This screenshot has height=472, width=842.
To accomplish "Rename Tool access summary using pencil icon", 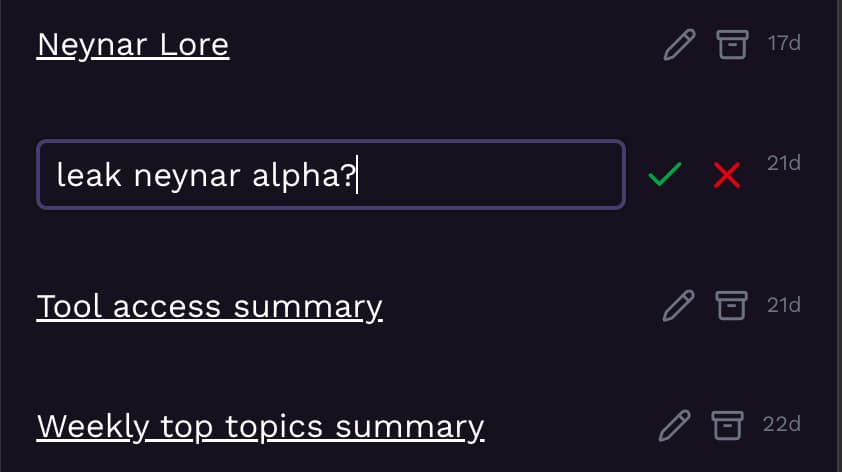I will [679, 306].
